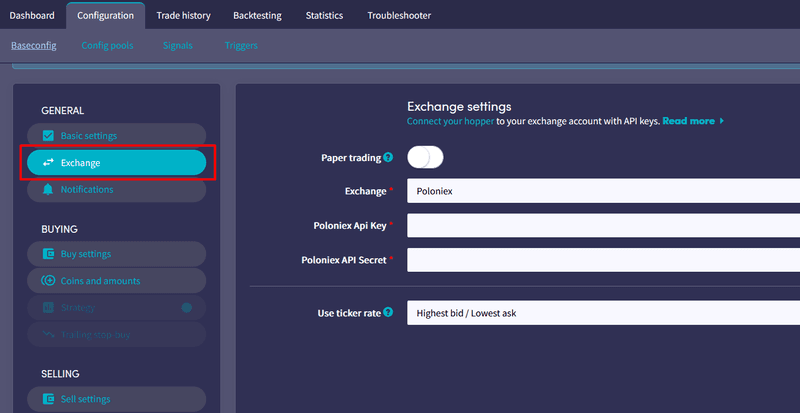
Task: Open Basic settings in the sidebar
Action: (116, 136)
